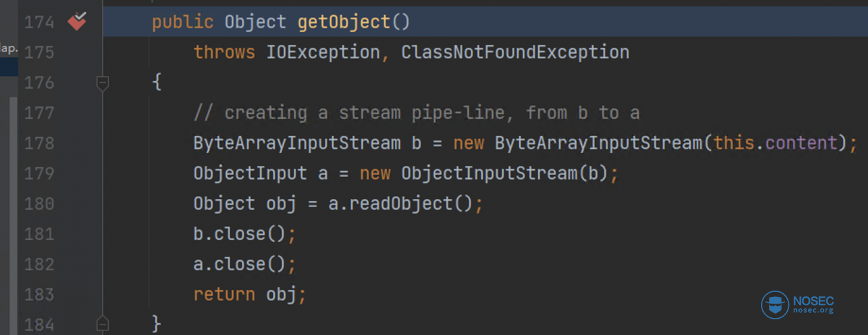Collapse the method body fold marker at line 176

click(102, 82)
